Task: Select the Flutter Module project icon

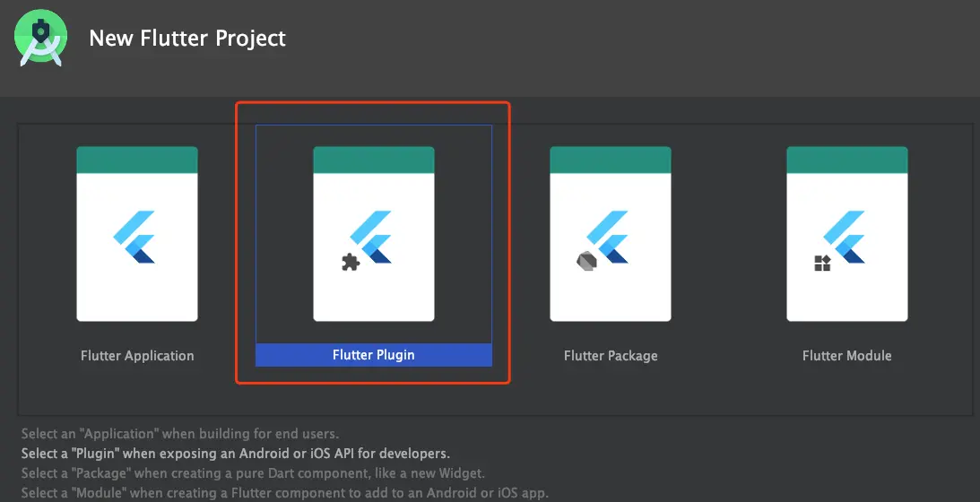Action: (x=847, y=234)
